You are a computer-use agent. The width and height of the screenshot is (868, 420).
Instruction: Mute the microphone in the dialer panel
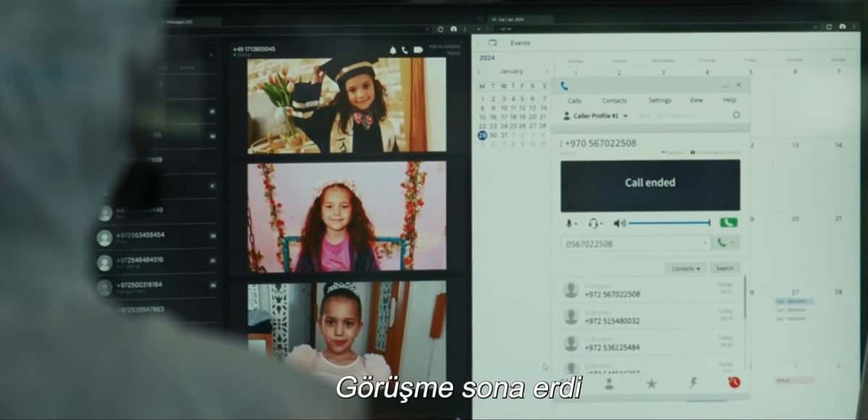[x=569, y=222]
